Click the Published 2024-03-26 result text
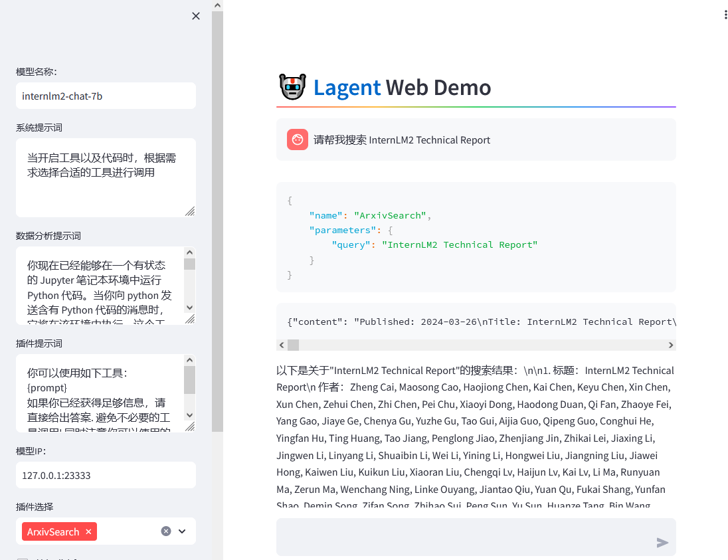 click(x=482, y=322)
